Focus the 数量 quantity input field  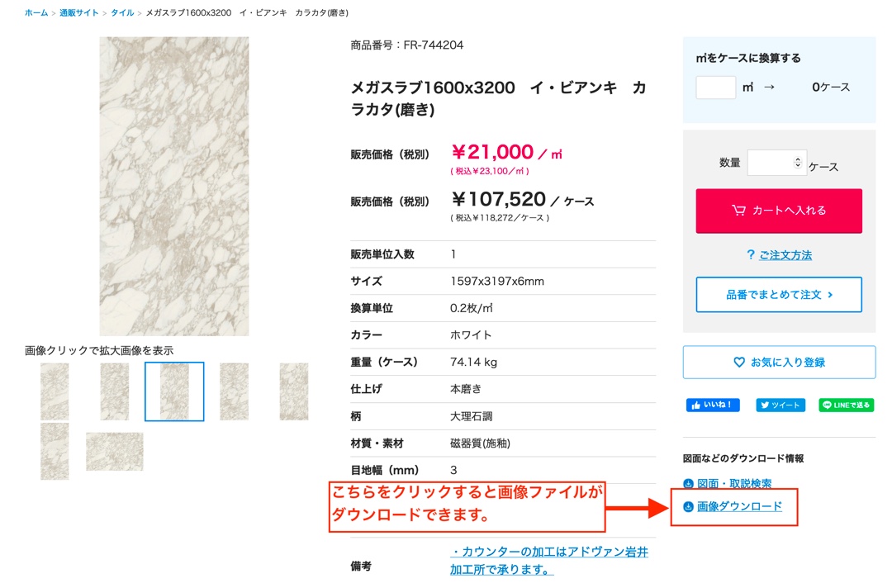click(771, 163)
